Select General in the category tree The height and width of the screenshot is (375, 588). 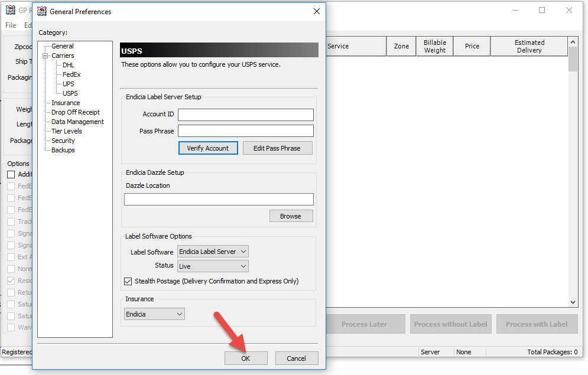pos(62,46)
